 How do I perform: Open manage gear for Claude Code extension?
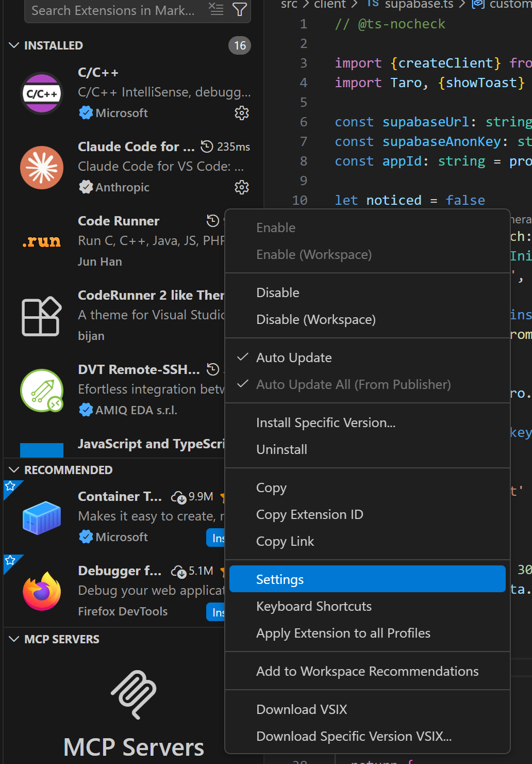coord(242,187)
